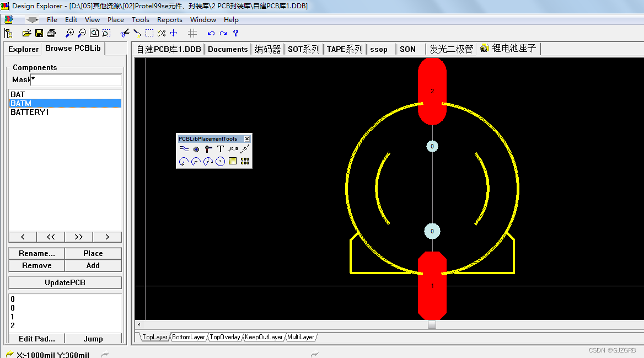Print using the printer icon
This screenshot has width=644, height=358.
pyautogui.click(x=51, y=33)
